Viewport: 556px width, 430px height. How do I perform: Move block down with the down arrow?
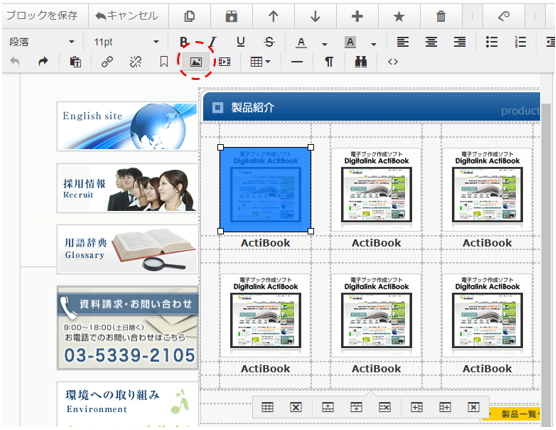click(x=315, y=16)
